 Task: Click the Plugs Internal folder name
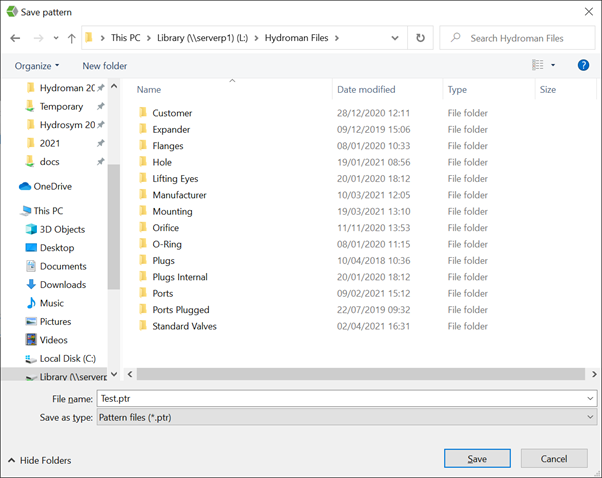[x=180, y=277]
